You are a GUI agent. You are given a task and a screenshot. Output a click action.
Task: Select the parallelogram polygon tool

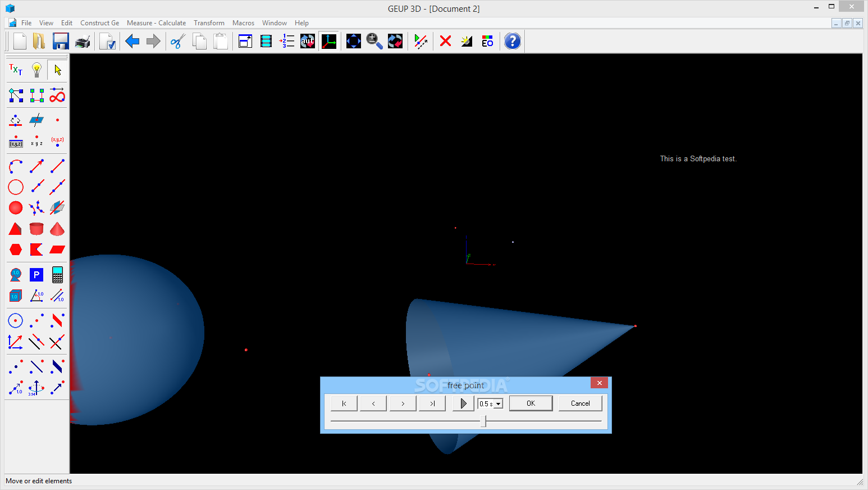coord(57,249)
